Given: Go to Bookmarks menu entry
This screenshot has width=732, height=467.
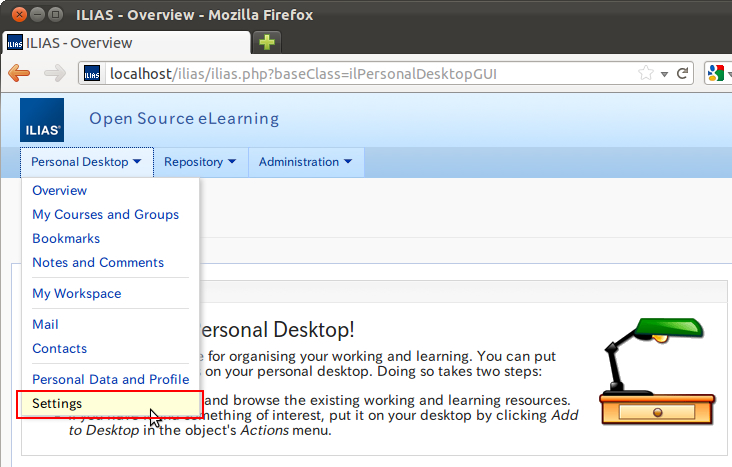Looking at the screenshot, I should click(x=66, y=239).
